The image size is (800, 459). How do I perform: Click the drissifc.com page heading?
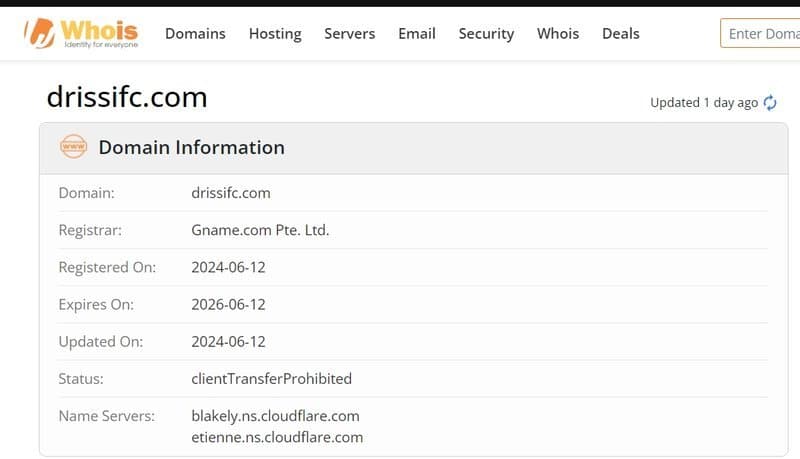click(x=127, y=97)
